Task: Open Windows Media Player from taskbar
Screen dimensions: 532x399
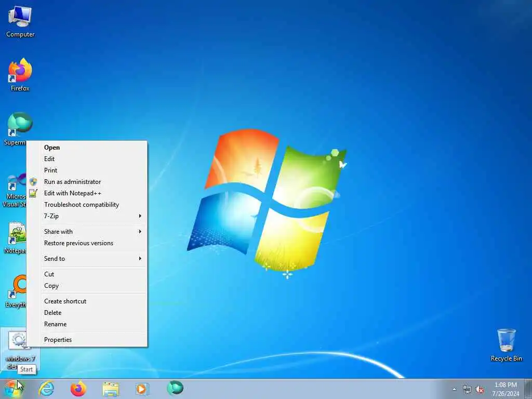Action: coord(142,389)
